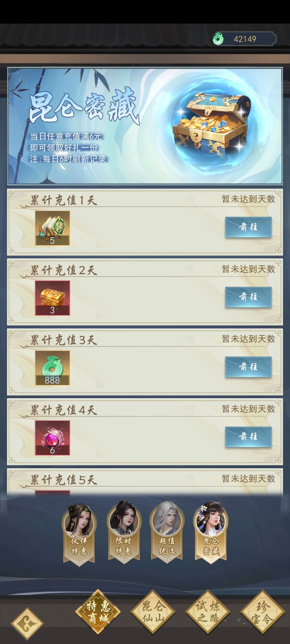This screenshot has height=644, width=290.
Task: Switch to the 特惠商城 tab
Action: pyautogui.click(x=98, y=612)
